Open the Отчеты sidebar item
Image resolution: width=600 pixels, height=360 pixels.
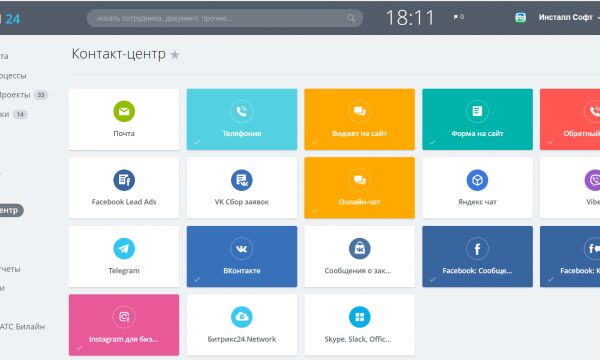coord(10,269)
